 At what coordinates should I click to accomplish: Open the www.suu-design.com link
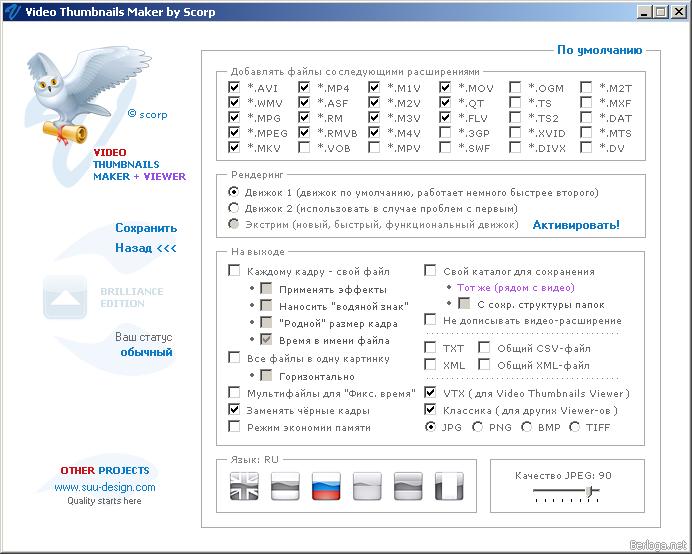click(x=105, y=487)
